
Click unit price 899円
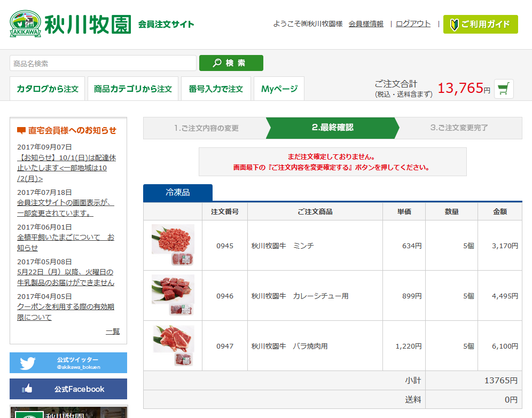(x=412, y=296)
